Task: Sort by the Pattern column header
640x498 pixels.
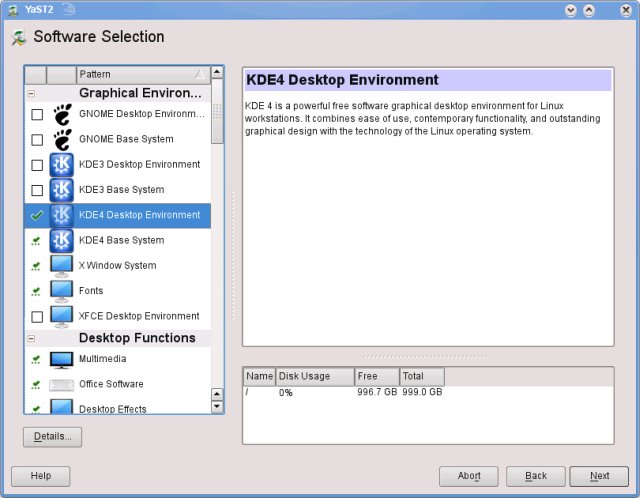Action: pos(143,75)
